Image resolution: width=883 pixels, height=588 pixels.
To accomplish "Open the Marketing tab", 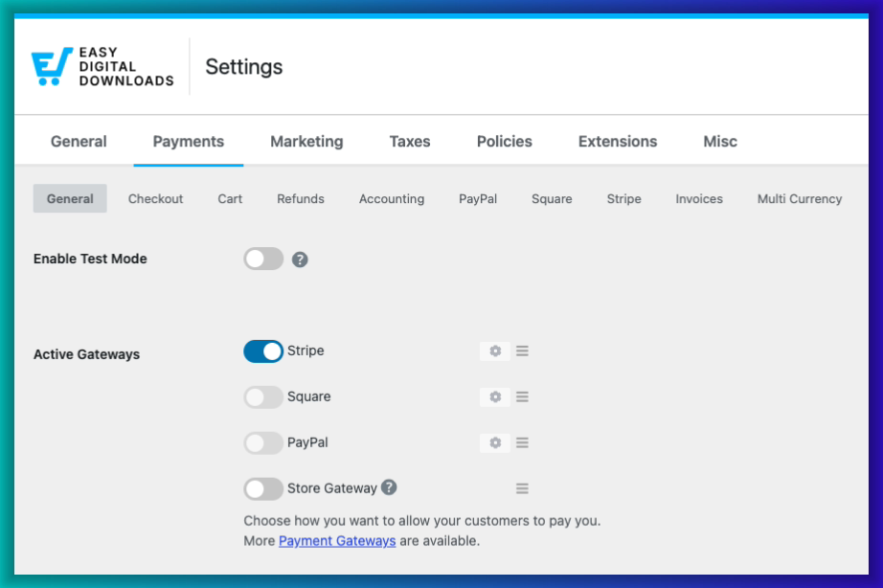I will click(x=306, y=142).
